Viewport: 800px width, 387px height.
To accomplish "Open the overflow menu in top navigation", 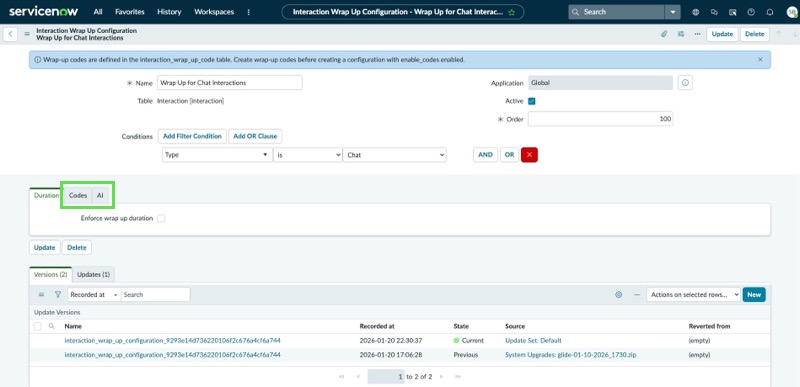I will [248, 12].
